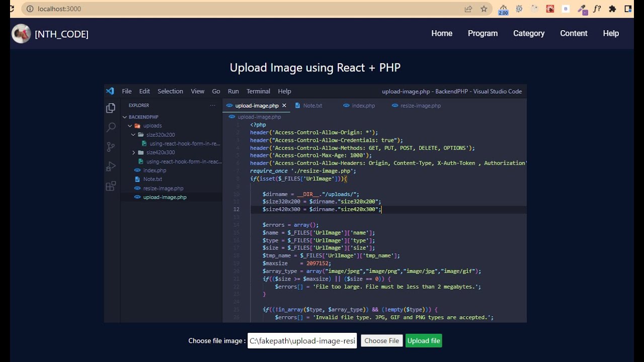Open the VS Code Search activity icon
The height and width of the screenshot is (362, 644).
pyautogui.click(x=111, y=127)
